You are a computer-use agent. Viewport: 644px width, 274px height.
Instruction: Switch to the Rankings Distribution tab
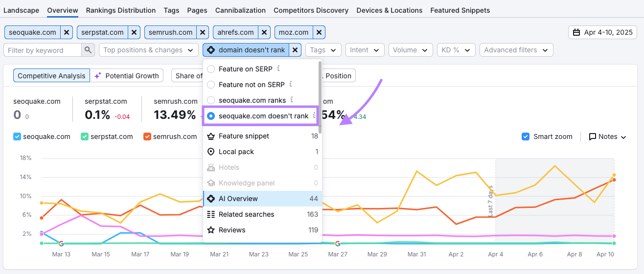point(121,10)
